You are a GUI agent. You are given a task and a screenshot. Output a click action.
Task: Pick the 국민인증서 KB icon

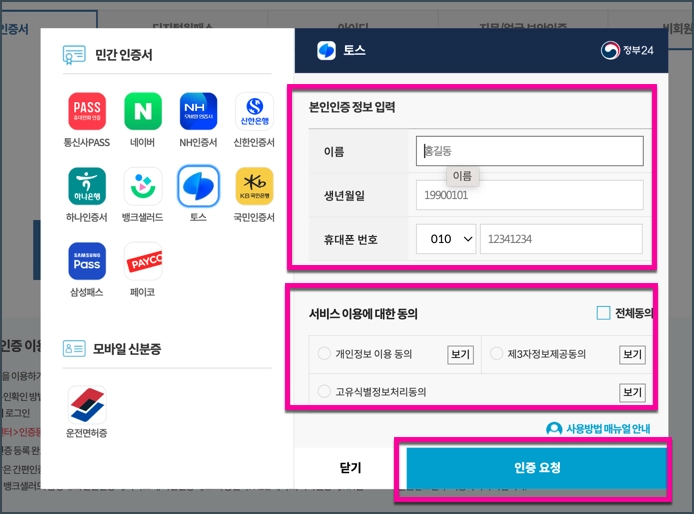tap(254, 186)
